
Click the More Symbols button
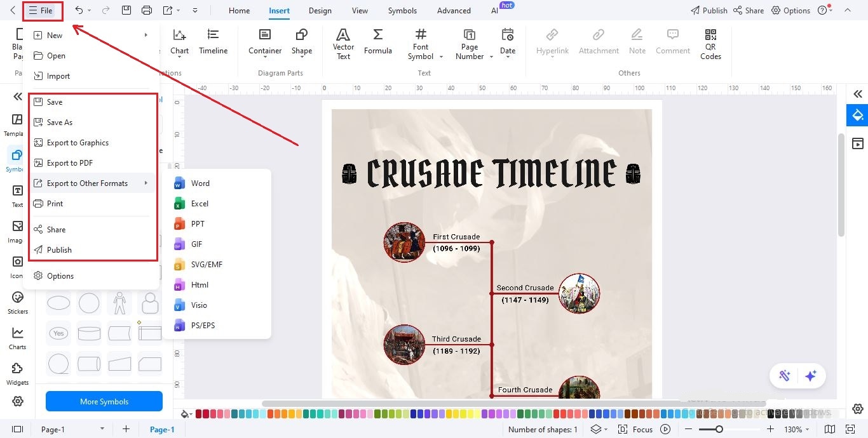[104, 401]
